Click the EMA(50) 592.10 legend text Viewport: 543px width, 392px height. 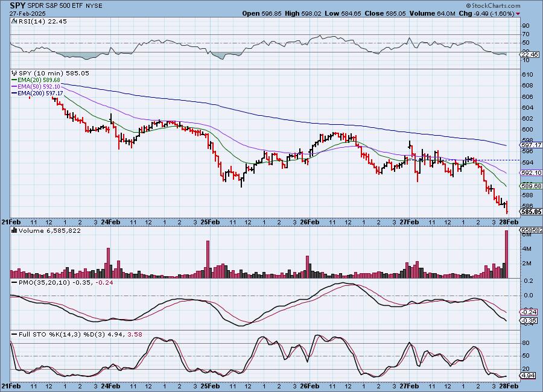click(39, 87)
